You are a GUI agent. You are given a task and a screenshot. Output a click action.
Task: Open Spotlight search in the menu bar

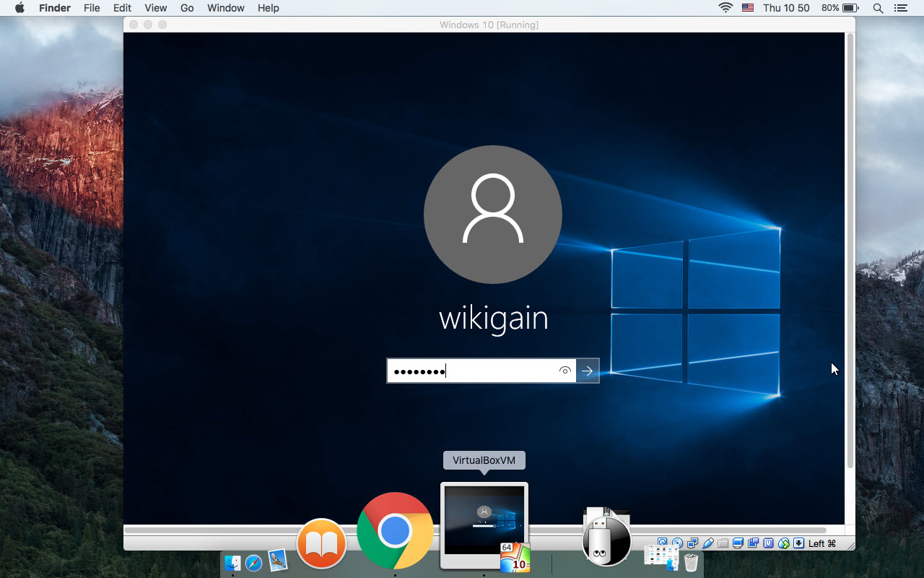tap(877, 8)
